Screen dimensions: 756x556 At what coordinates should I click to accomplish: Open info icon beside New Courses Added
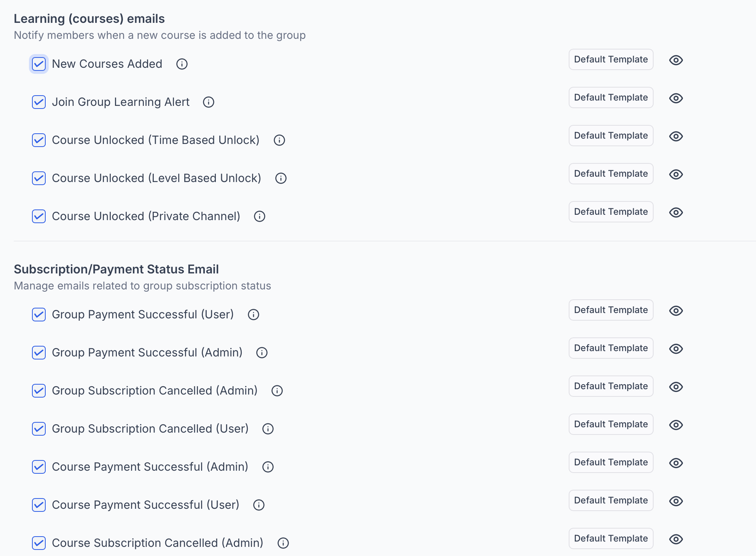(x=182, y=64)
